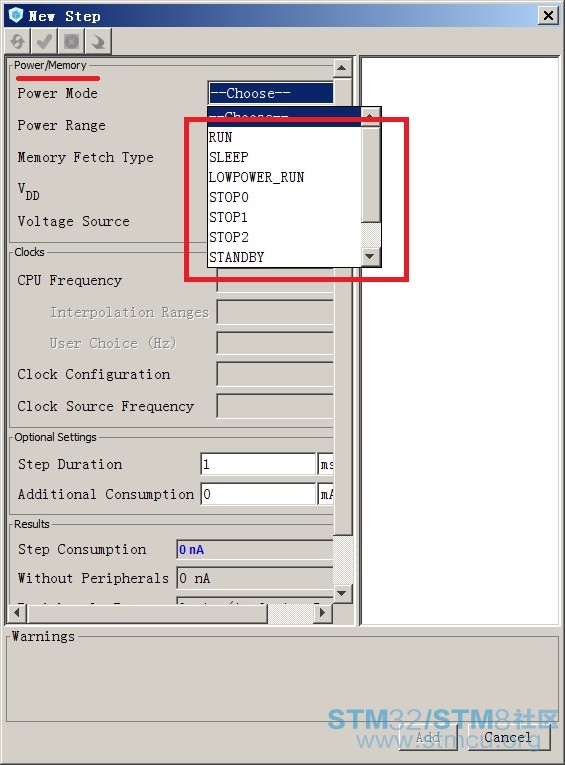The image size is (565, 765).
Task: Select SLEEP from the power mode list
Action: tap(284, 157)
